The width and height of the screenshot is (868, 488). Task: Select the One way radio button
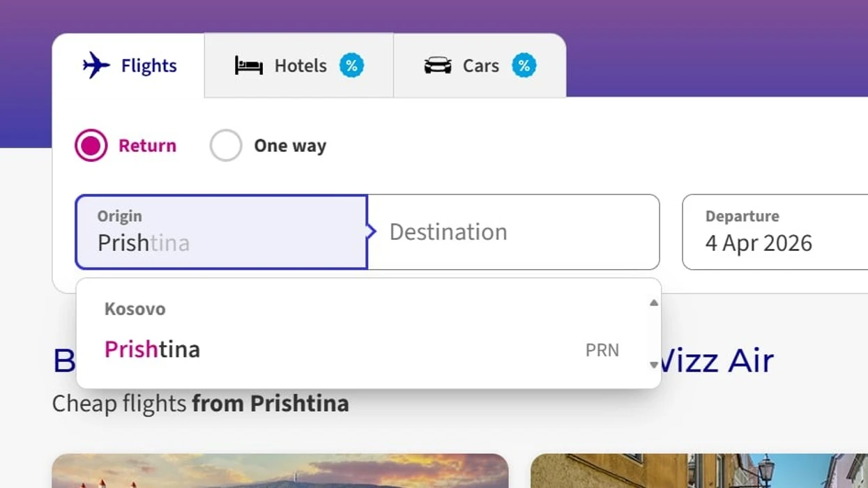coord(226,146)
